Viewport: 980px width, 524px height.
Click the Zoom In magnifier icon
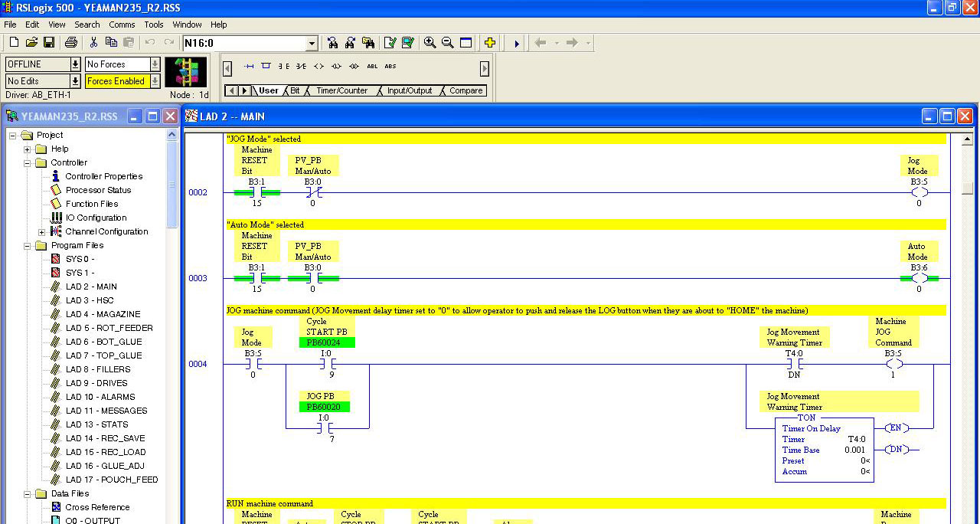pos(430,43)
